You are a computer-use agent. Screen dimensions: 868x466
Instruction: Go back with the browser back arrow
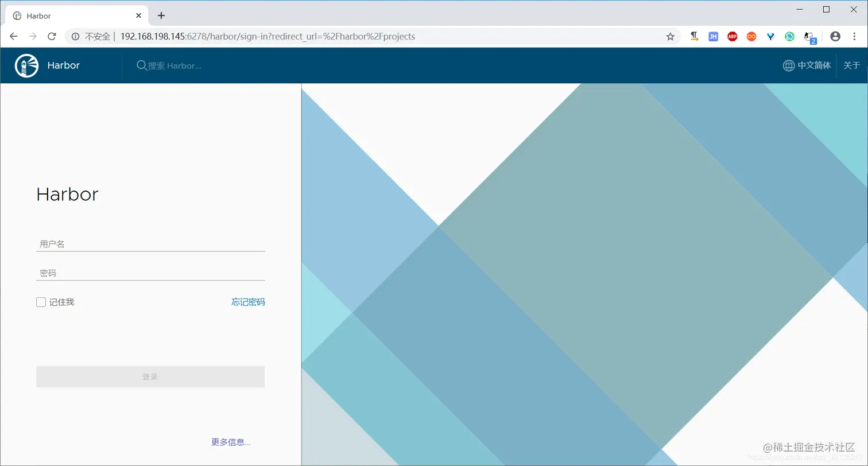click(x=14, y=36)
